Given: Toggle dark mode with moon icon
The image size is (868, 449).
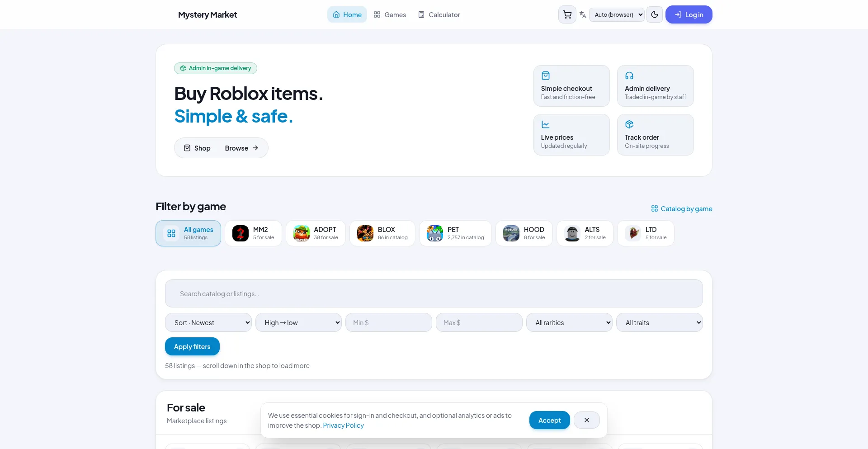Looking at the screenshot, I should pos(655,14).
